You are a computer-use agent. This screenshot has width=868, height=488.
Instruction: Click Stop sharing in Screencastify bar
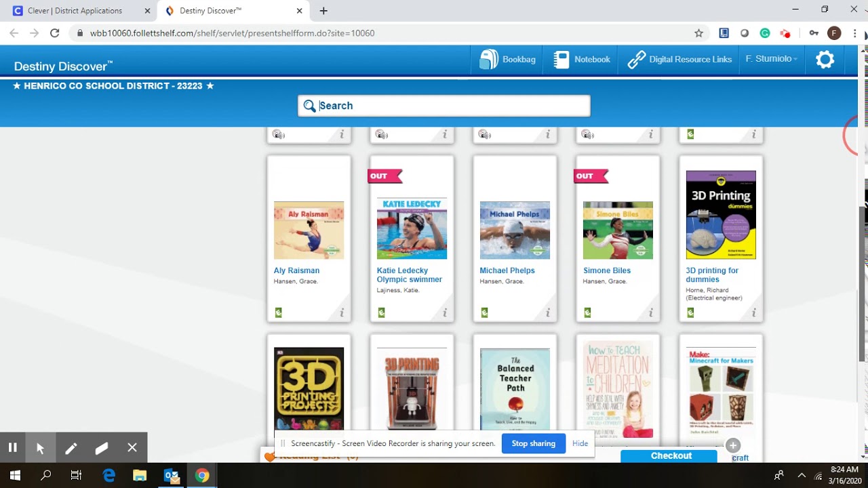533,443
